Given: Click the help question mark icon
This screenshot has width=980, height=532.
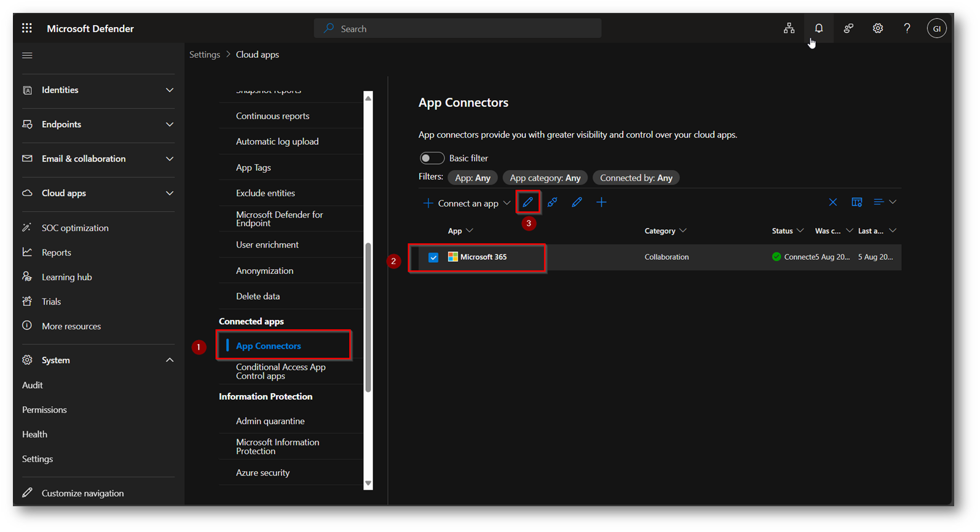Looking at the screenshot, I should point(907,28).
